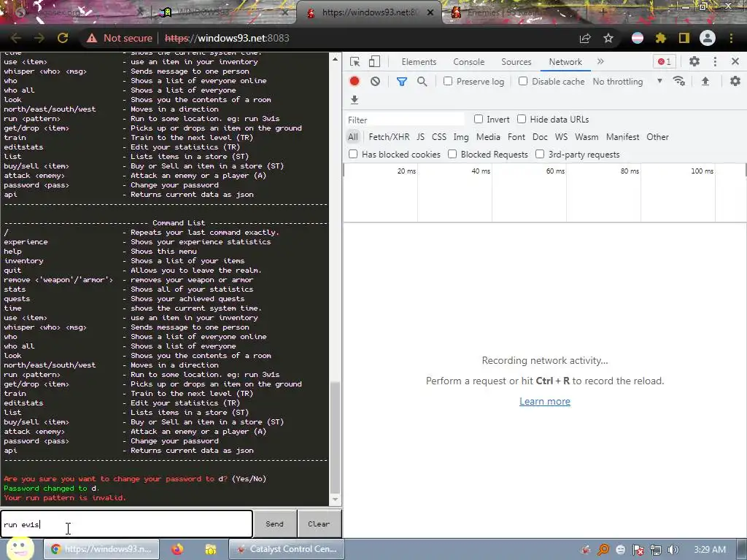Screen dimensions: 747x560
Task: Open network conditions wifi icon
Action: point(679,81)
